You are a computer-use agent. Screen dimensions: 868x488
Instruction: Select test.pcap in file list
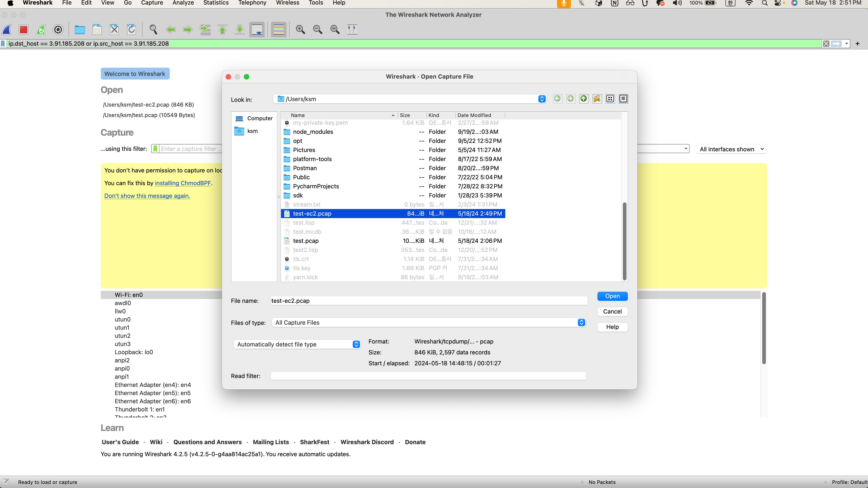(306, 241)
